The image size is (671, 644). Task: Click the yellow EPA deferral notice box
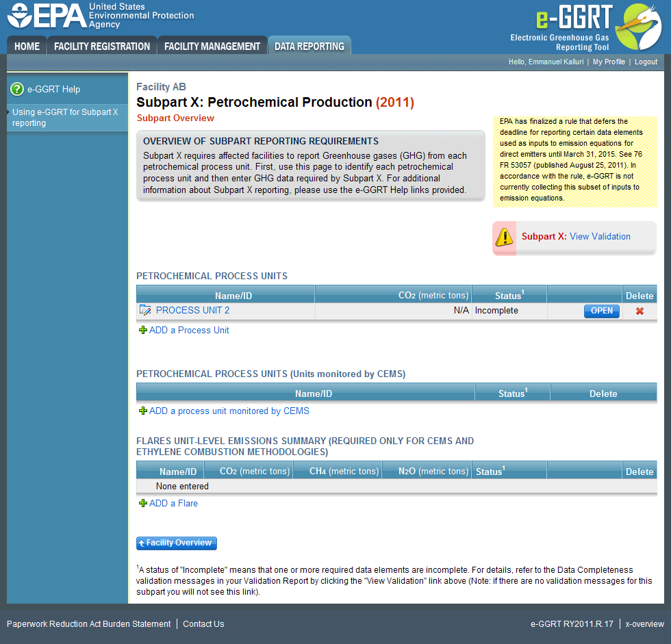point(574,162)
